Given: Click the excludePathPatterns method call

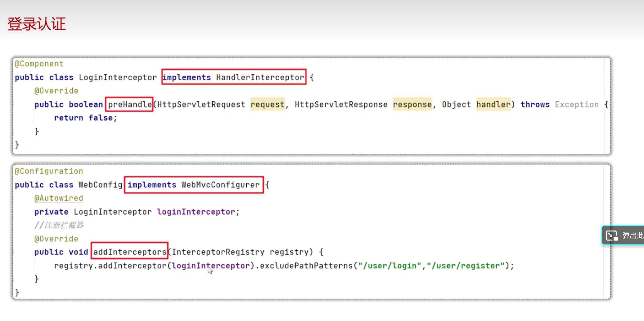Looking at the screenshot, I should click(306, 266).
